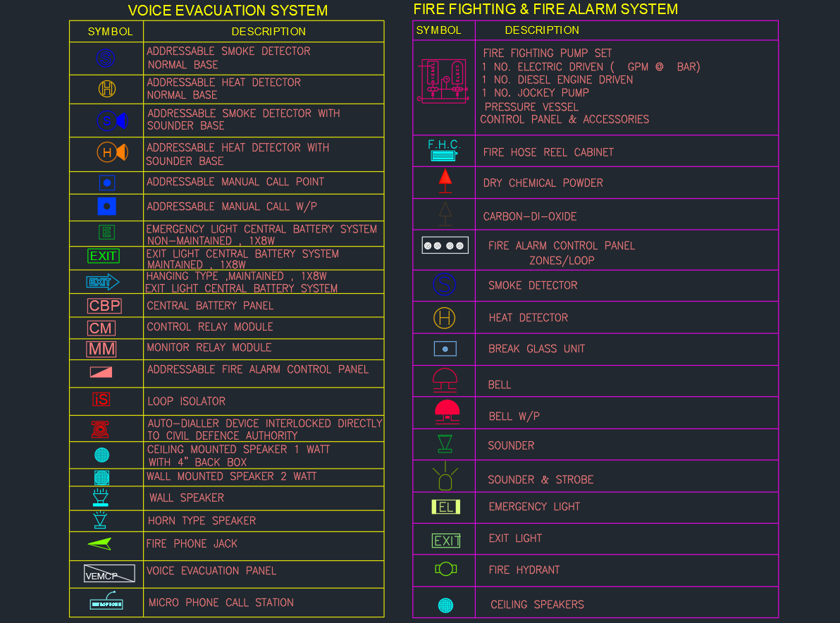Select the fire alarm control panel symbol
The height and width of the screenshot is (623, 840).
445,245
